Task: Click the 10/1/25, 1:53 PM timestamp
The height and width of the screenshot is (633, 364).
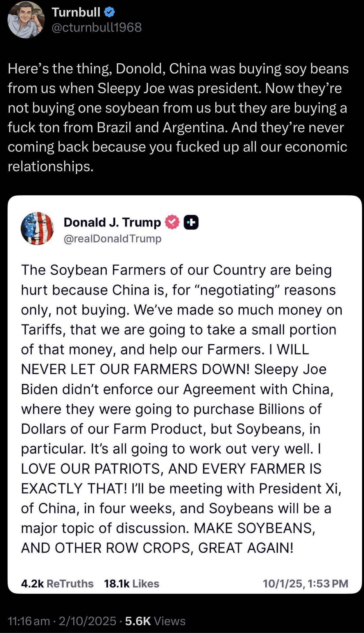Action: tap(305, 584)
